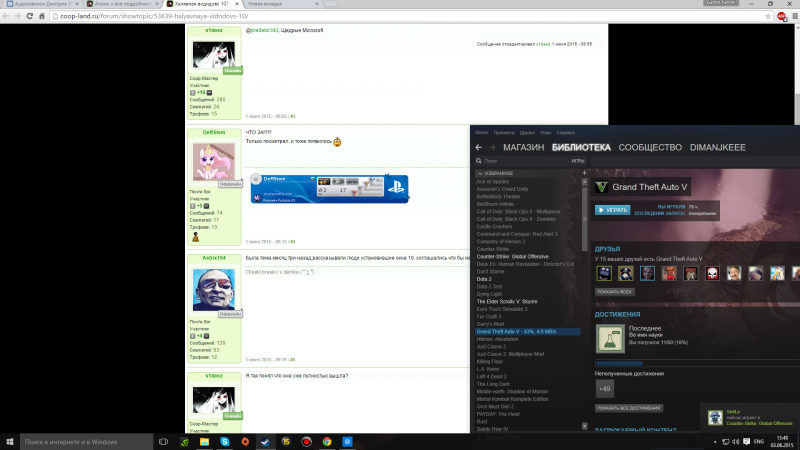Screen dimensions: 800x450
Task: Click the +49 unearned achievements tile
Action: click(x=604, y=389)
